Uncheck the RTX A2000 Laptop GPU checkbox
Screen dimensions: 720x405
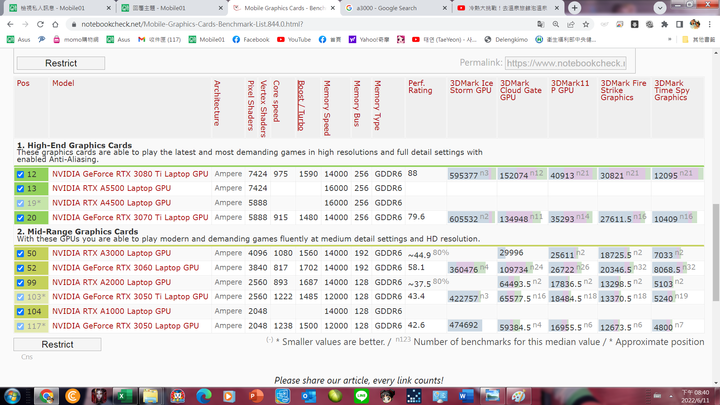[20, 282]
